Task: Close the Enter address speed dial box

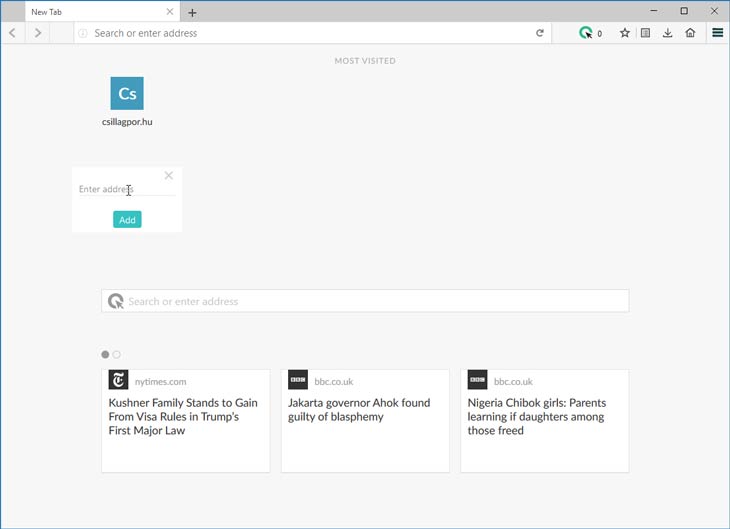Action: tap(169, 176)
